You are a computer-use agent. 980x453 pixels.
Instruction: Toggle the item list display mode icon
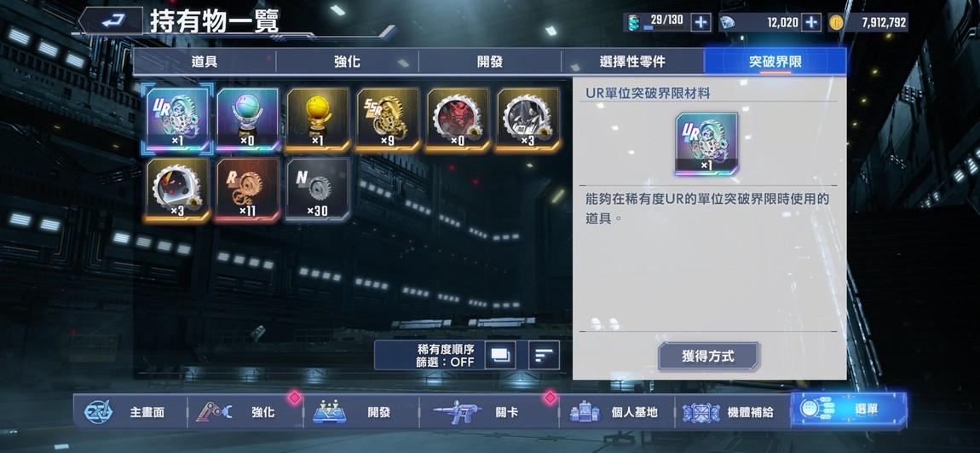tap(500, 356)
